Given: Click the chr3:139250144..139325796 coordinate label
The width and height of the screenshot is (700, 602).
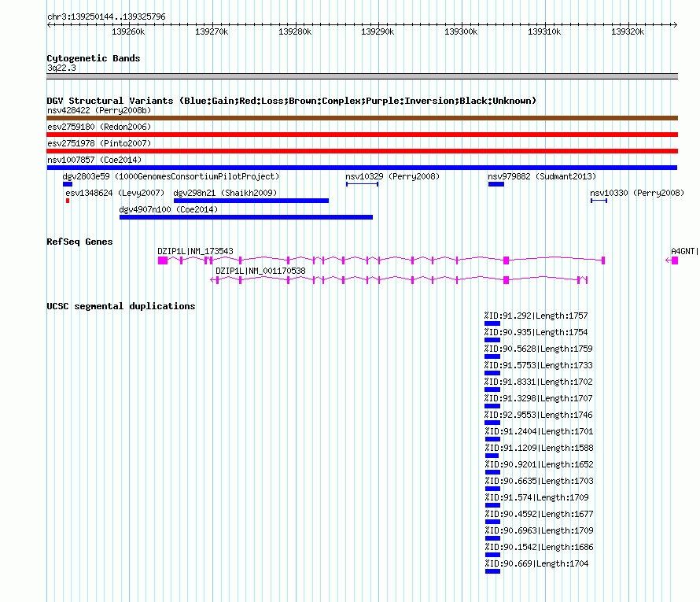Looking at the screenshot, I should [x=106, y=17].
